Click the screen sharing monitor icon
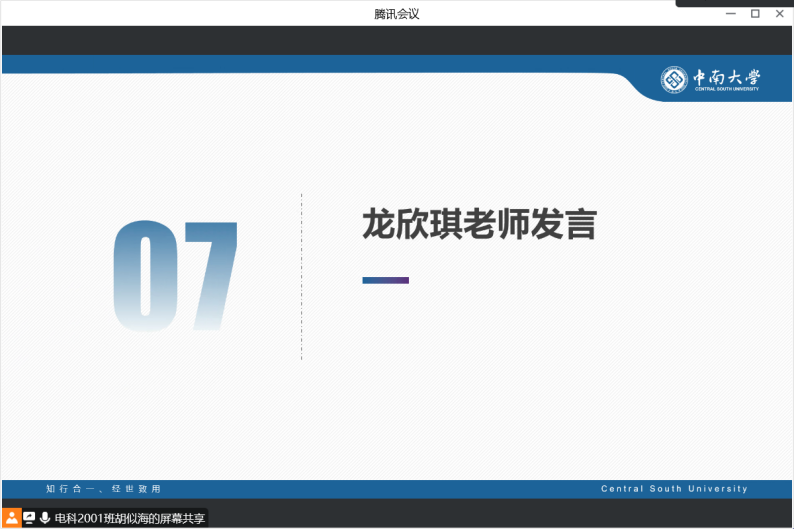The image size is (794, 529). point(29,518)
